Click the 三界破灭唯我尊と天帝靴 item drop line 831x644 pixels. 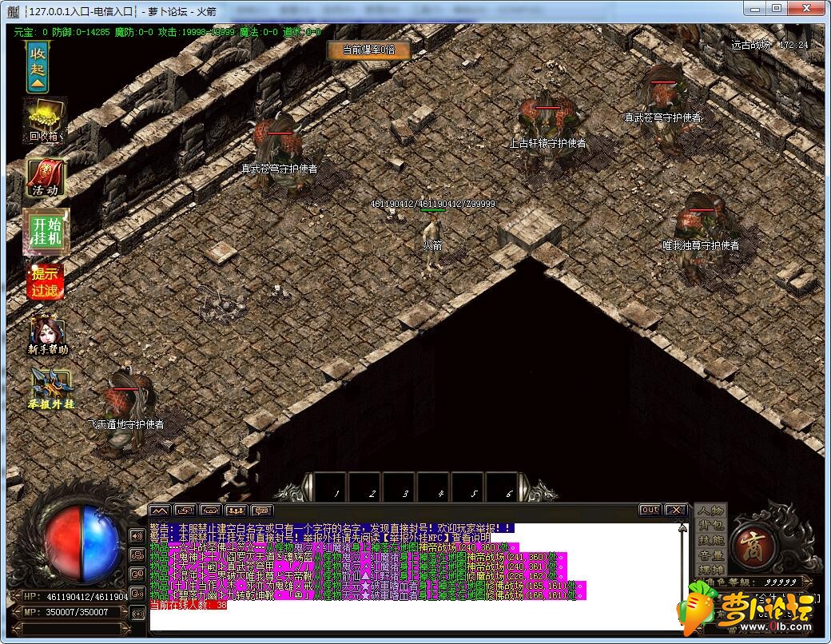(x=358, y=576)
